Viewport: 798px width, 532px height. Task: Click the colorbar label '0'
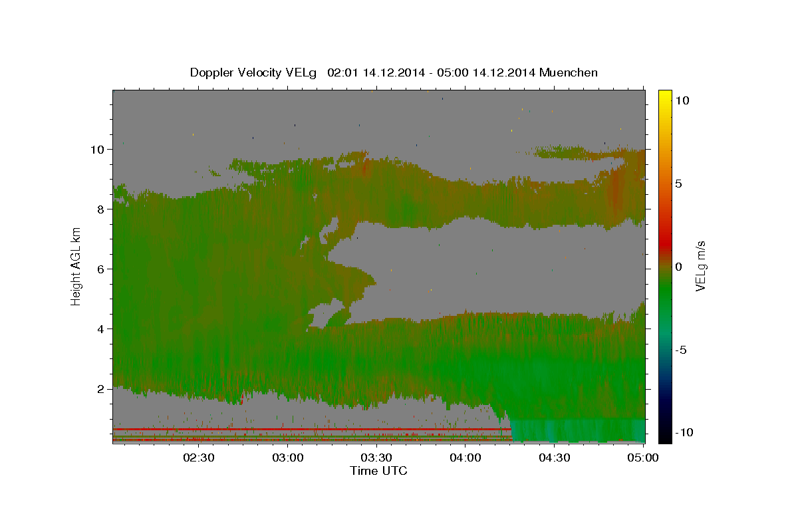[679, 267]
